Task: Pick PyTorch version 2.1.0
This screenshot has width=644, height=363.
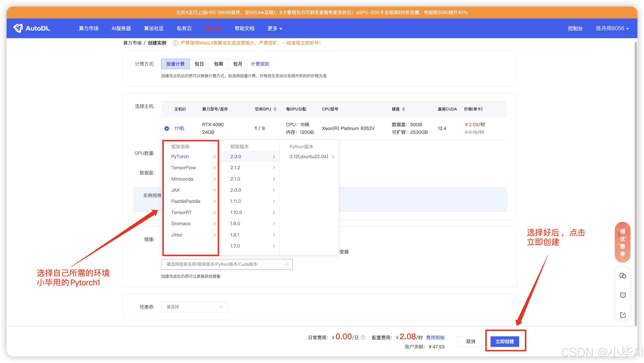Action: click(x=235, y=179)
